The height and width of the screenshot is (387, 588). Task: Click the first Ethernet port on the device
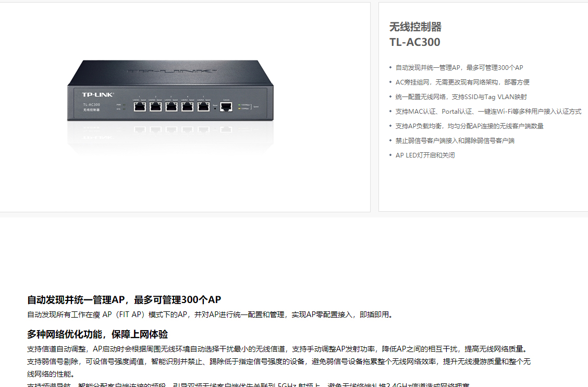click(x=140, y=106)
